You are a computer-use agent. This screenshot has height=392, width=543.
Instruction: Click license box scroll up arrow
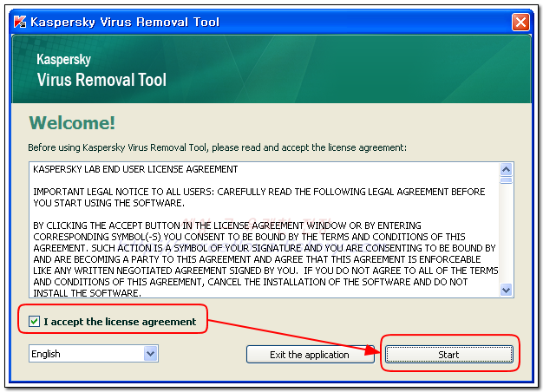tap(507, 170)
